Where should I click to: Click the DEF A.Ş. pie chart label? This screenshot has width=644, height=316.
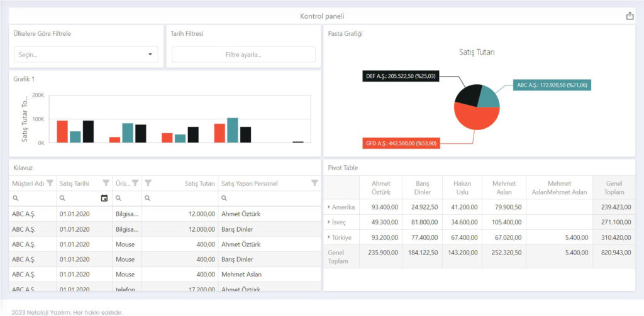400,76
